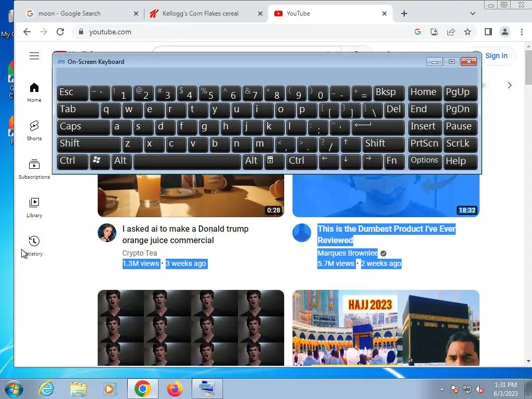Image resolution: width=532 pixels, height=399 pixels.
Task: Click the PrtScn key on keyboard
Action: point(425,144)
